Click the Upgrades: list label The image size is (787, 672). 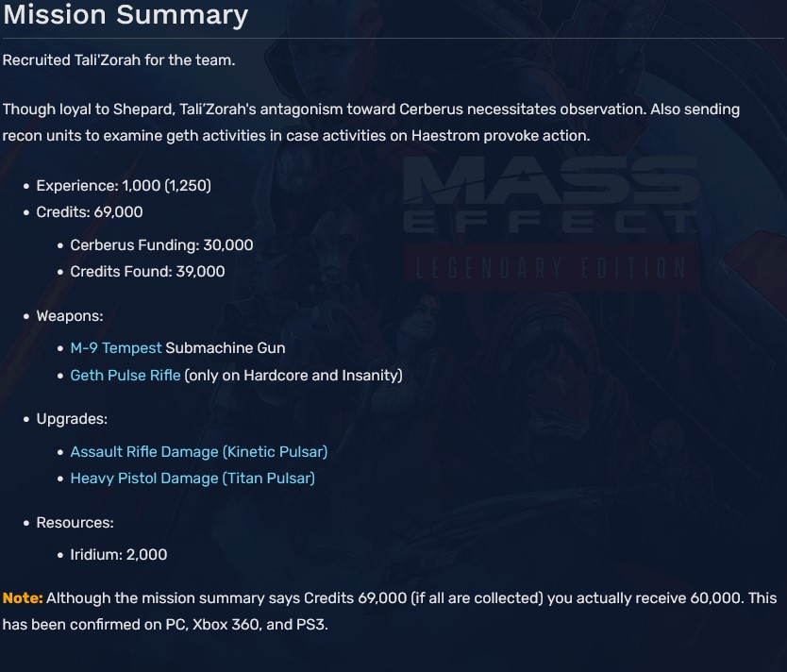point(72,418)
